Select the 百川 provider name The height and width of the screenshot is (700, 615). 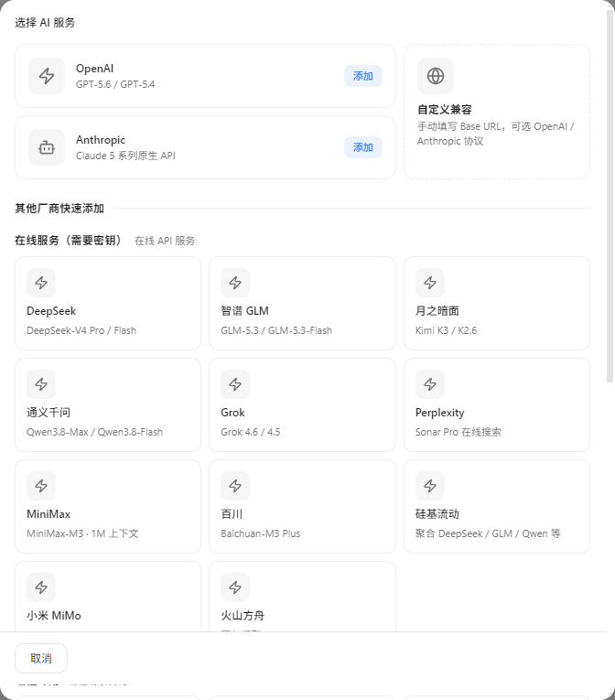coord(232,514)
